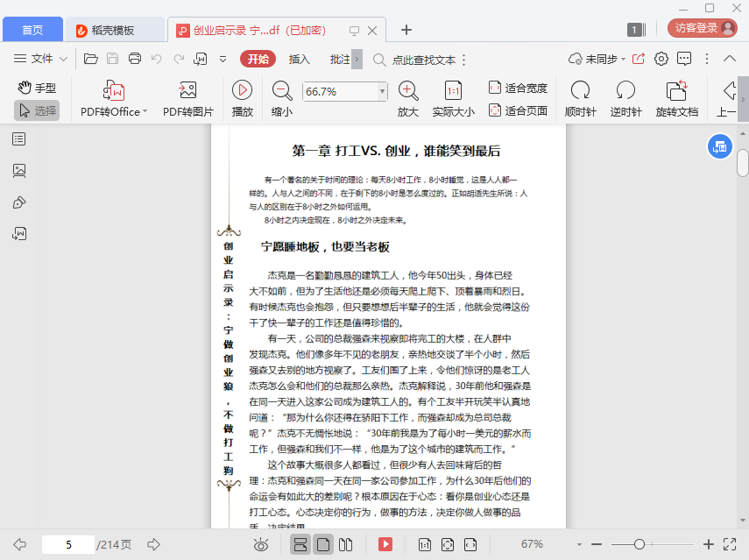
Task: Select the 手型 hand tool
Action: (x=37, y=88)
